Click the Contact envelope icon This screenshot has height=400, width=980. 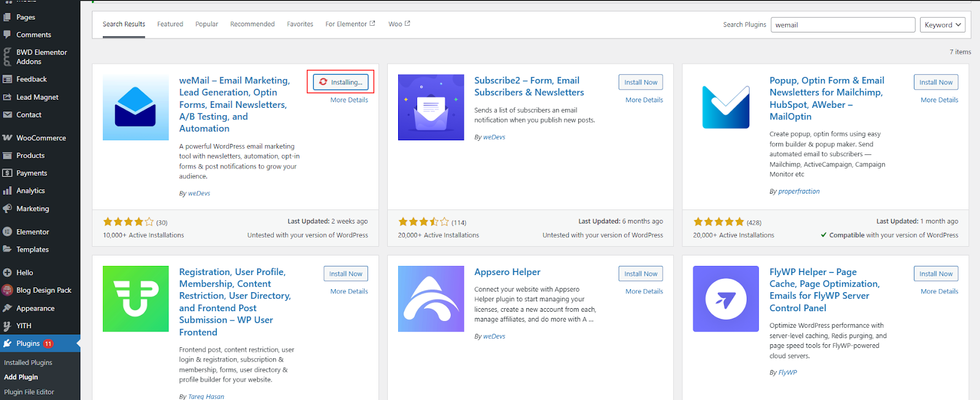point(7,115)
